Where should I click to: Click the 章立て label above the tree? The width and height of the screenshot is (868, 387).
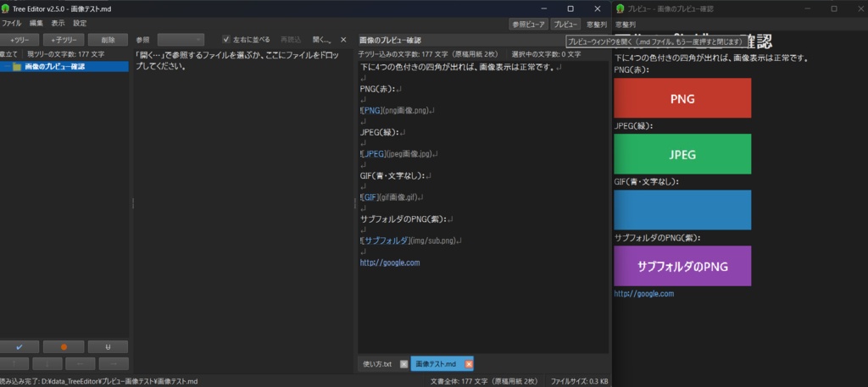8,54
